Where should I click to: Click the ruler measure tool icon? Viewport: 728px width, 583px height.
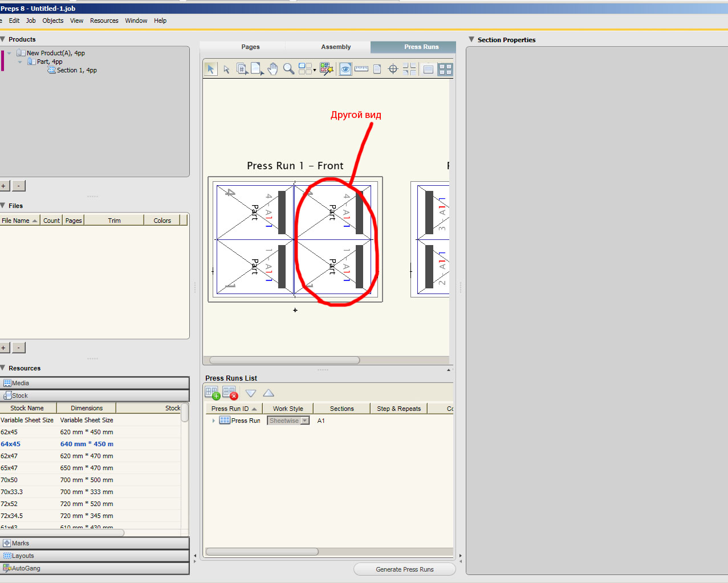click(361, 69)
